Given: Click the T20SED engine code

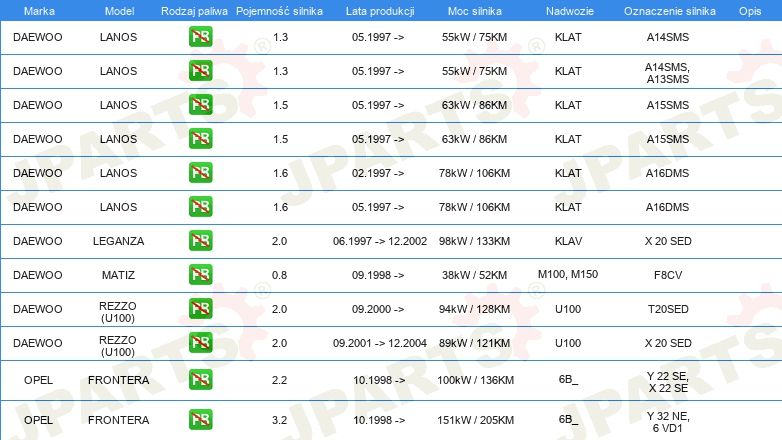Looking at the screenshot, I should 668,309.
